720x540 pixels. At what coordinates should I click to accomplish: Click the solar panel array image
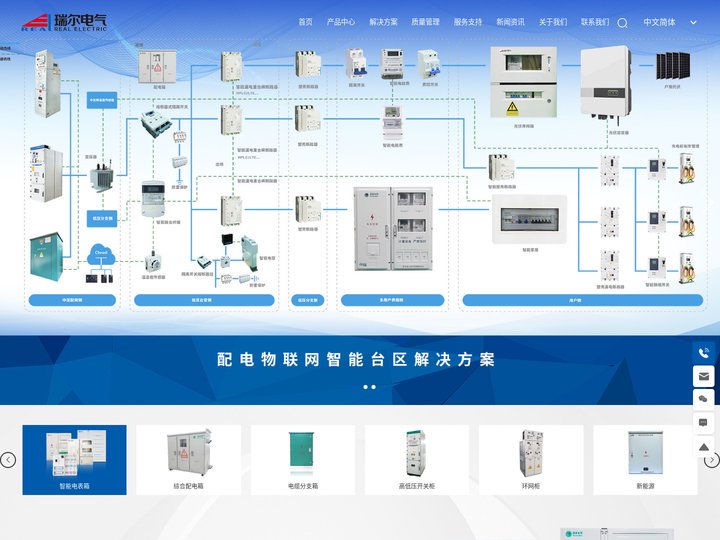point(673,67)
